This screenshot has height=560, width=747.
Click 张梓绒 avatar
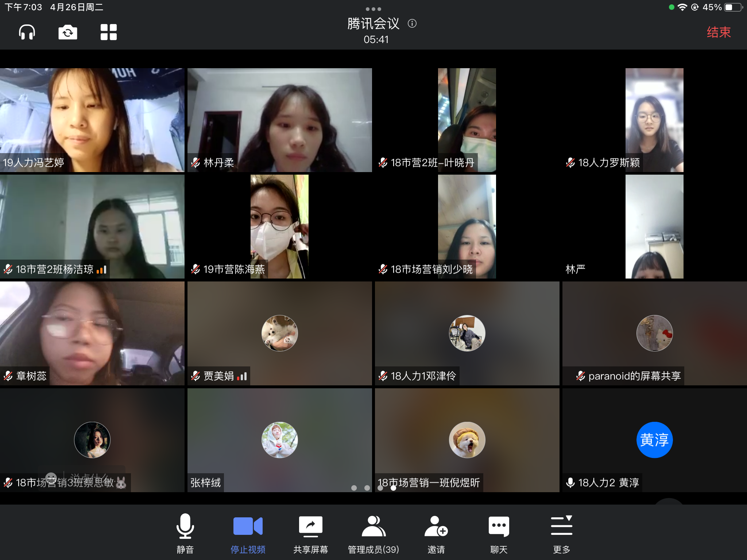click(x=280, y=440)
